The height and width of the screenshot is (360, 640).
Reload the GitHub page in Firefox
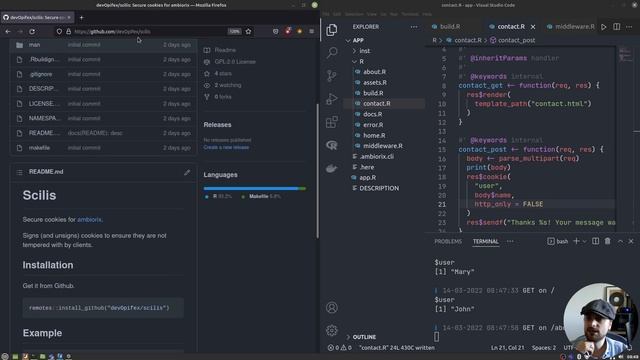tap(32, 31)
